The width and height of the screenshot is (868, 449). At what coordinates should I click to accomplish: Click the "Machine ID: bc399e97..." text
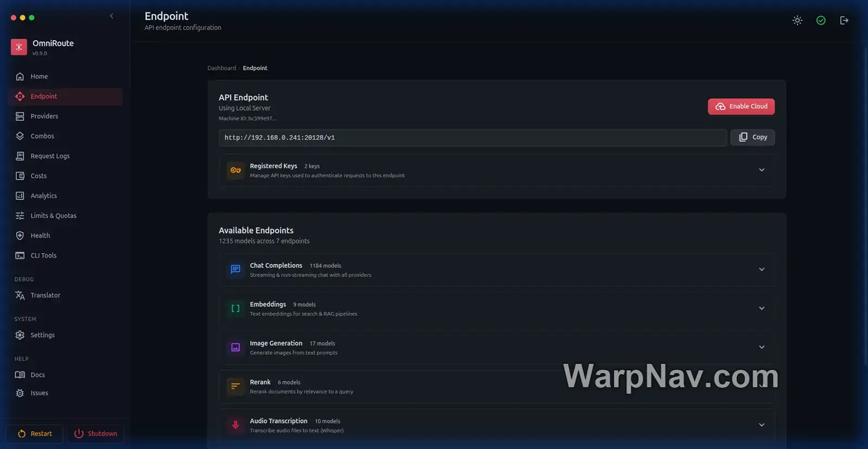click(x=247, y=119)
